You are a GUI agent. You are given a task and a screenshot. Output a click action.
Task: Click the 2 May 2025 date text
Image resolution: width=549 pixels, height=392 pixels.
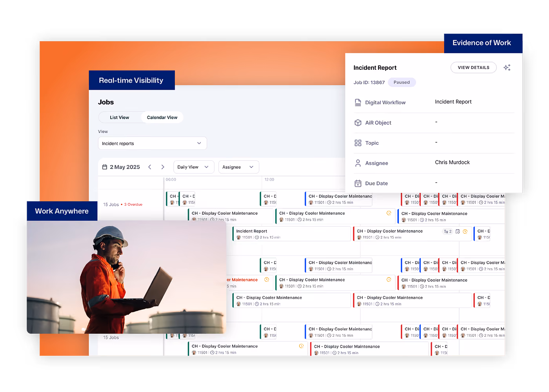point(125,167)
